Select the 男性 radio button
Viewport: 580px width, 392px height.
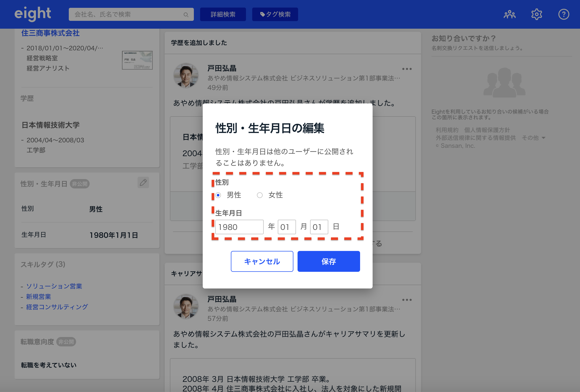pos(218,195)
